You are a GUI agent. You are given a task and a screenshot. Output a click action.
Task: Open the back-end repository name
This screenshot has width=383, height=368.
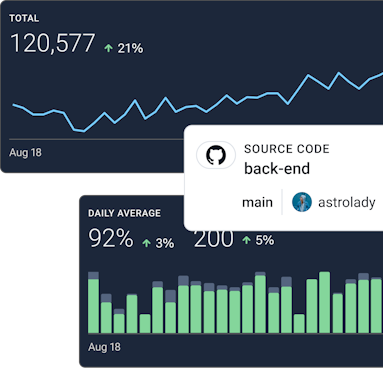[277, 169]
